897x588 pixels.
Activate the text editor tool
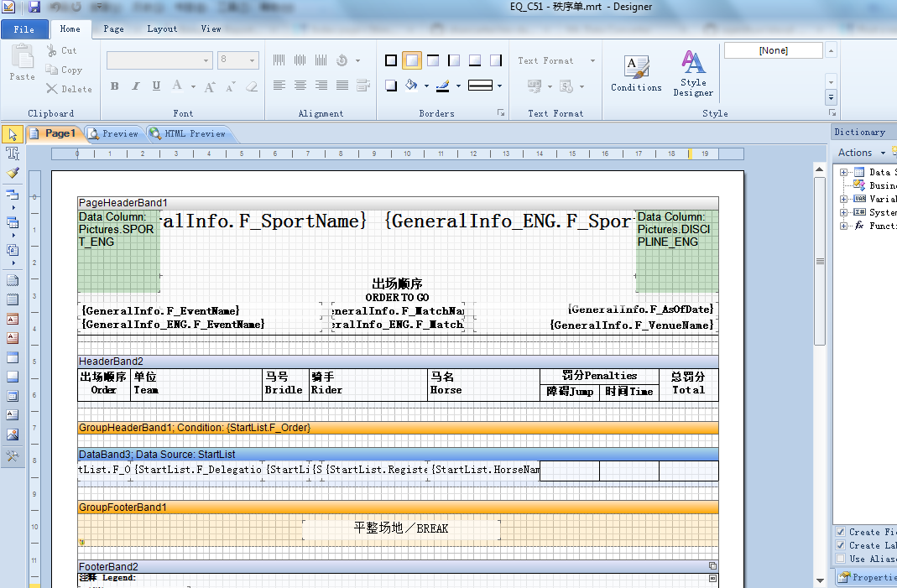tap(13, 154)
